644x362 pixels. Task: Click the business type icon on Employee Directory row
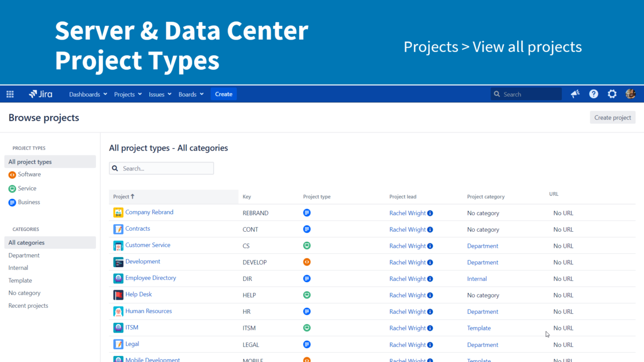click(306, 278)
